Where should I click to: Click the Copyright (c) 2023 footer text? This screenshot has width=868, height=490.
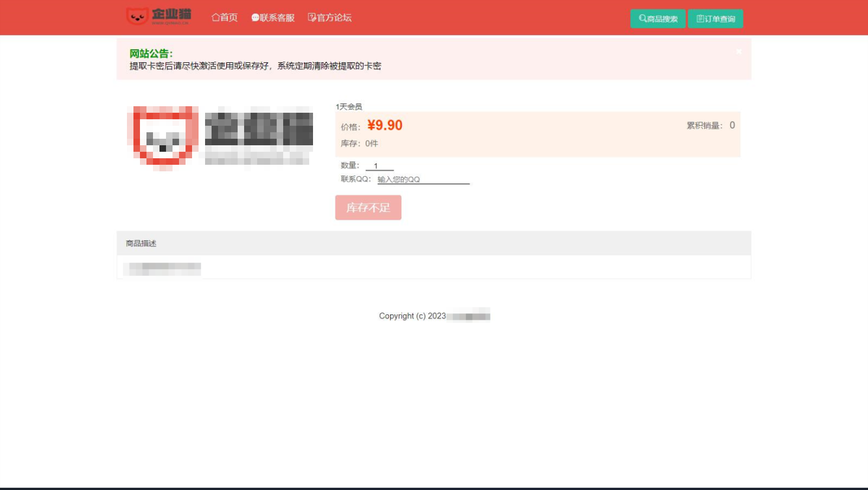click(x=412, y=315)
